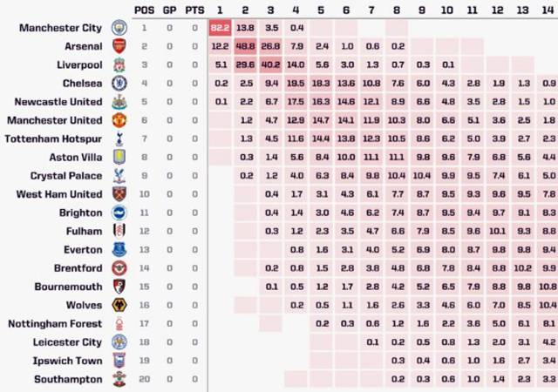The width and height of the screenshot is (558, 392).
Task: Select Arsenal's 48.8 second-place cell
Action: [x=246, y=46]
